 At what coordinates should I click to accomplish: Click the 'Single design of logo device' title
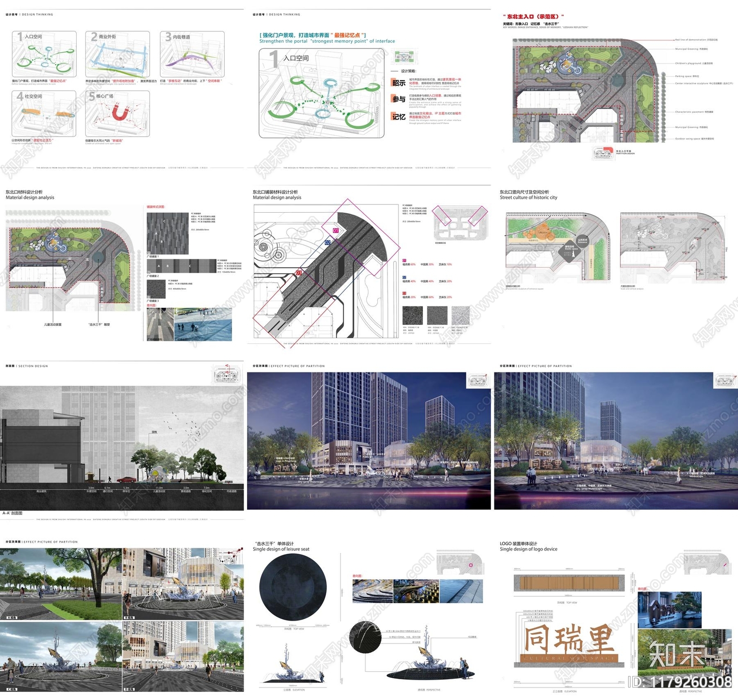(529, 549)
